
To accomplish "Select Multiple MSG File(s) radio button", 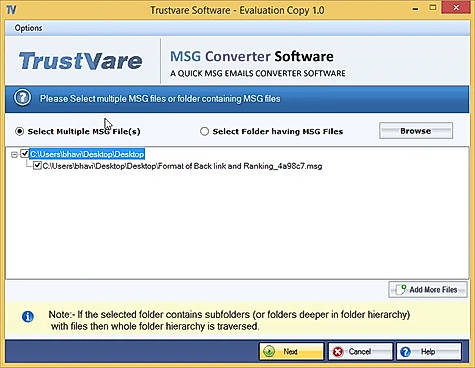I will pos(20,131).
